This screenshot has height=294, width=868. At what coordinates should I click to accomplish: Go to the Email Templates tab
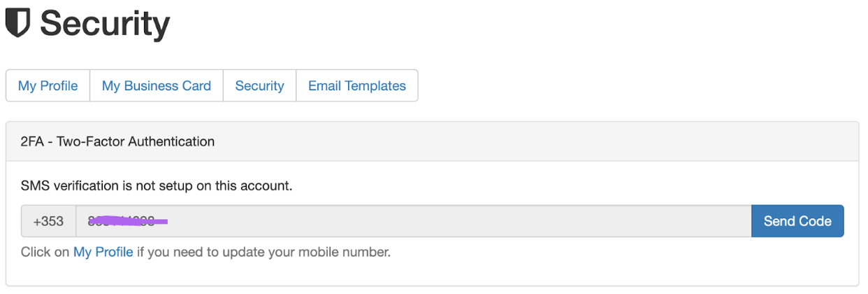(x=356, y=86)
